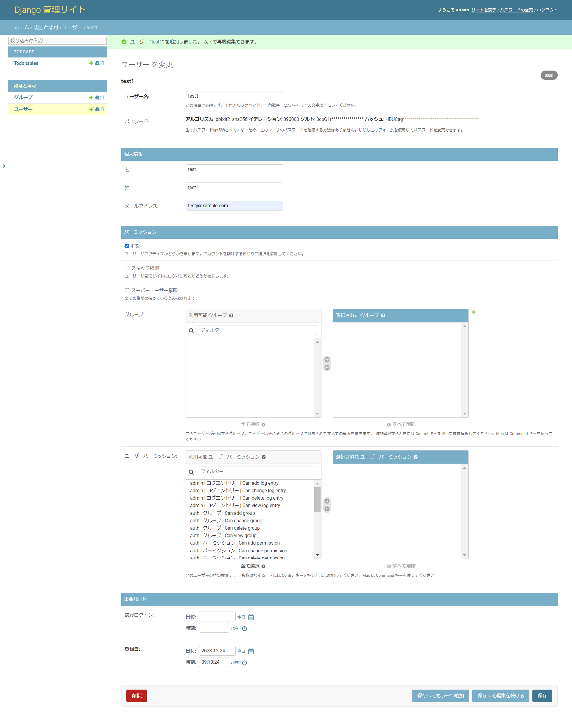Screen dimensions: 572x728
Task: Open グループ in sidebar navigation
Action: click(23, 97)
